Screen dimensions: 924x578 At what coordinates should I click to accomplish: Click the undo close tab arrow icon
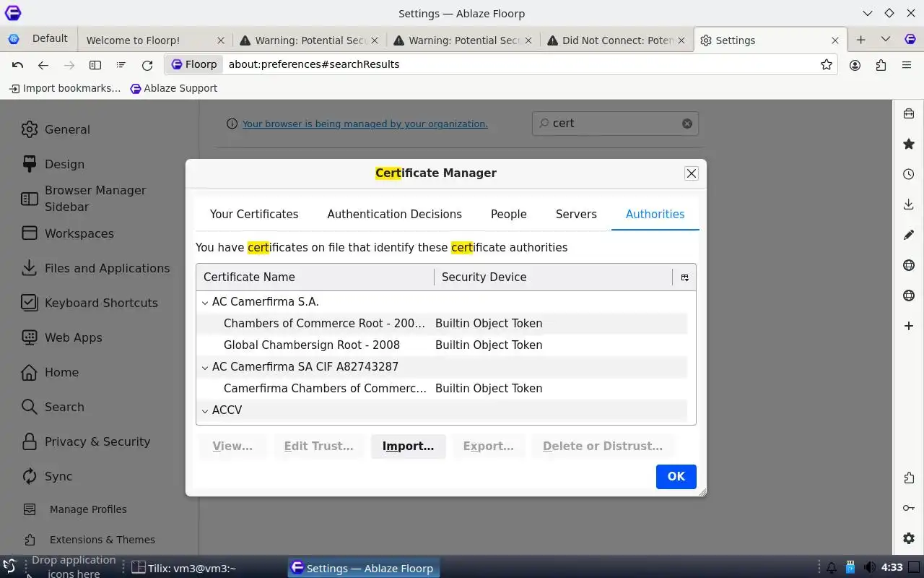point(18,65)
